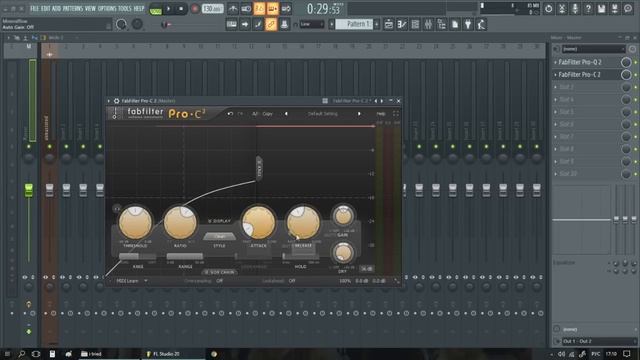Open the Pattern 1 selector

click(x=354, y=24)
